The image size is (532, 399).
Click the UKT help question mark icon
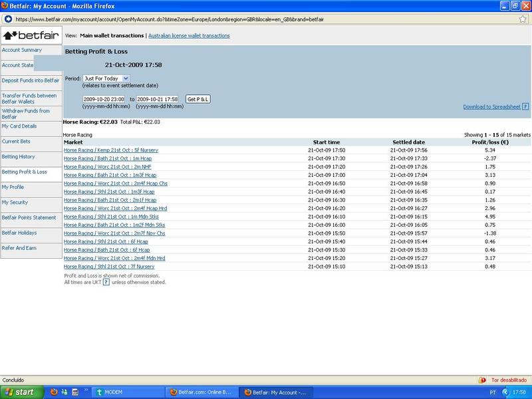[106, 282]
